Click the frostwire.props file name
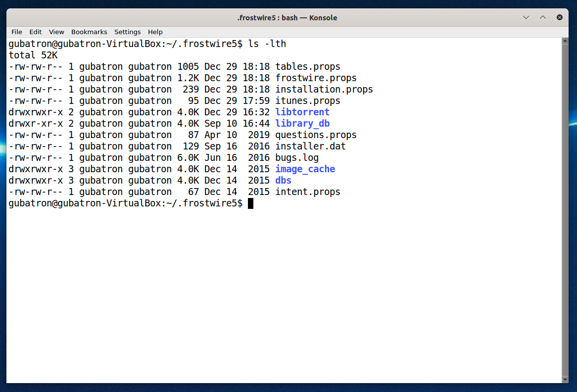The width and height of the screenshot is (577, 392). point(316,78)
